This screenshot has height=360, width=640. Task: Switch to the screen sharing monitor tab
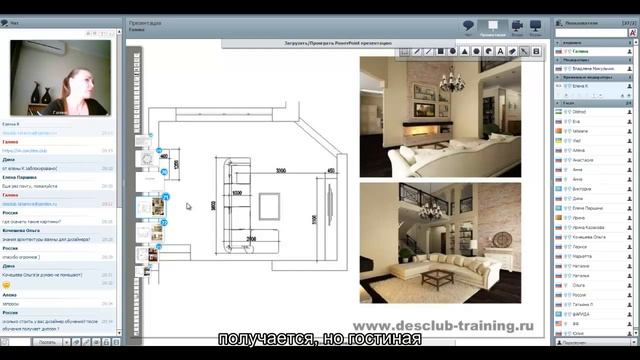pyautogui.click(x=536, y=27)
